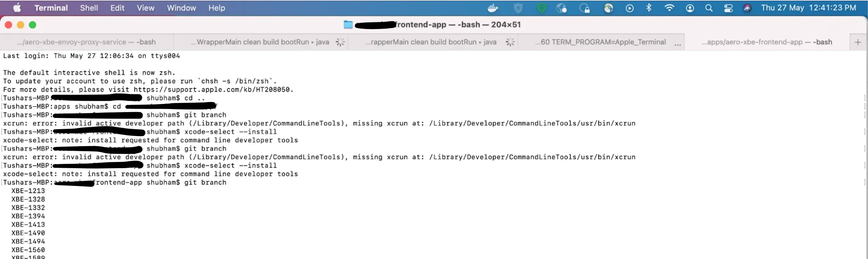Open the Bluetooth menu
The width and height of the screenshot is (868, 259).
coord(649,8)
